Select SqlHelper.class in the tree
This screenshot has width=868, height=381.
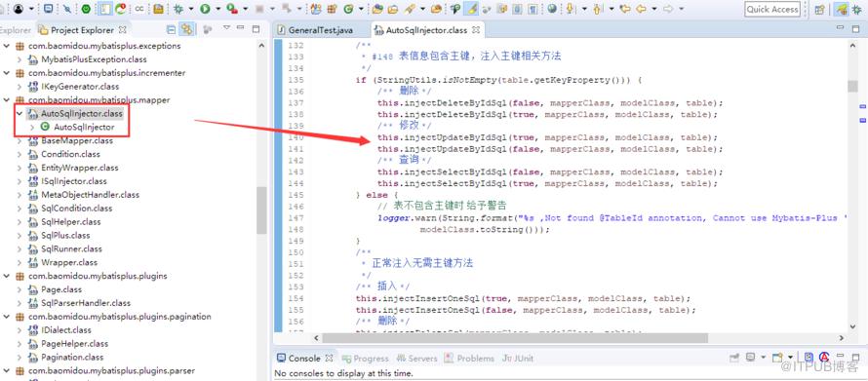pos(71,222)
